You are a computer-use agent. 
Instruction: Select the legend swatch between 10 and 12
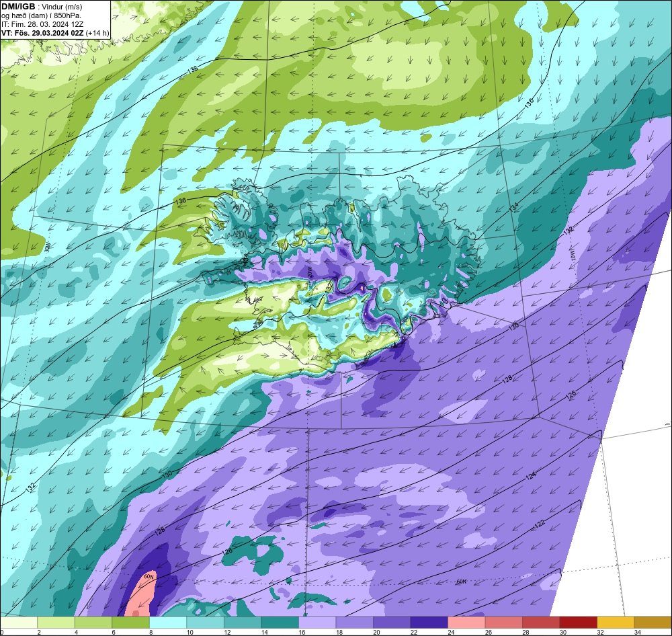205,622
